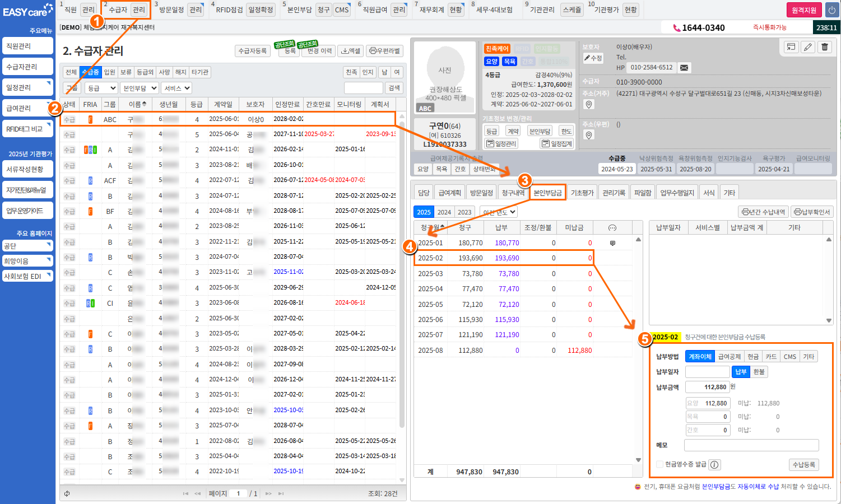Click the memo icon in 2025-01 row
841x504 pixels.
pyautogui.click(x=612, y=243)
